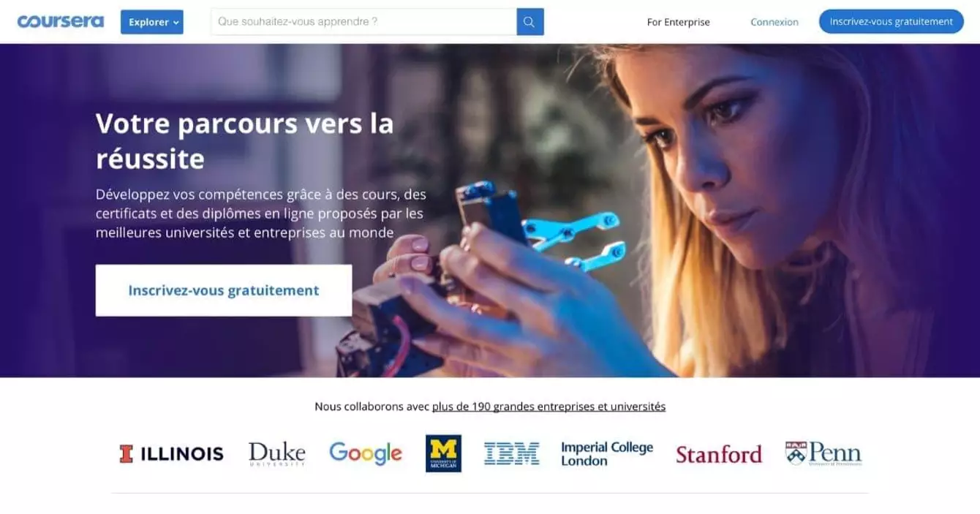Image resolution: width=980 pixels, height=514 pixels.
Task: Click the hero headline 'Votre parcours vers la réussite'
Action: point(245,140)
